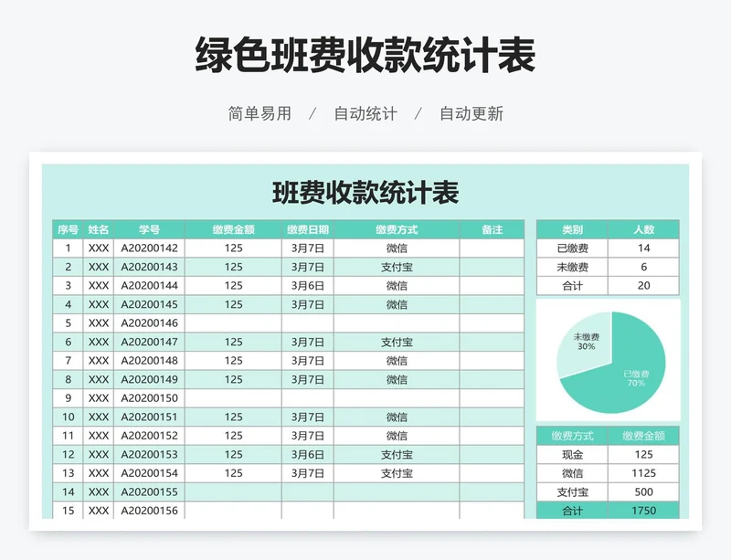The width and height of the screenshot is (731, 560).
Task: Click the 学号 column header
Action: click(149, 229)
